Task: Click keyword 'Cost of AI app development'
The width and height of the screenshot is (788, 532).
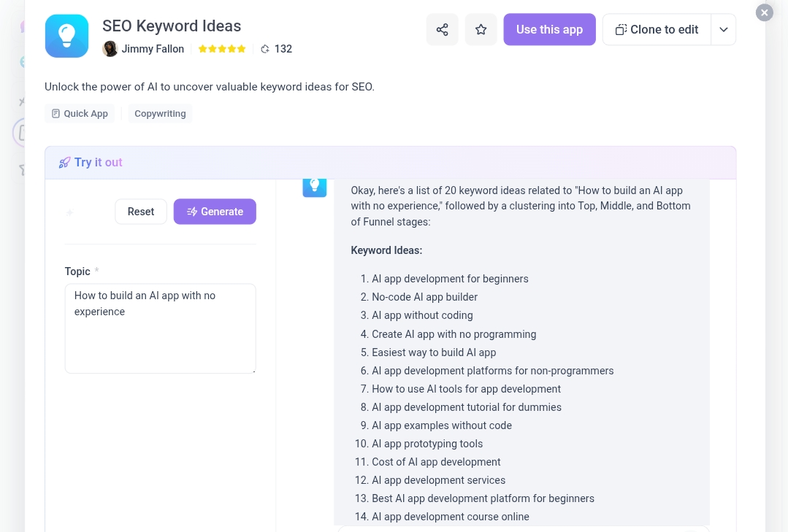Action: coord(436,462)
